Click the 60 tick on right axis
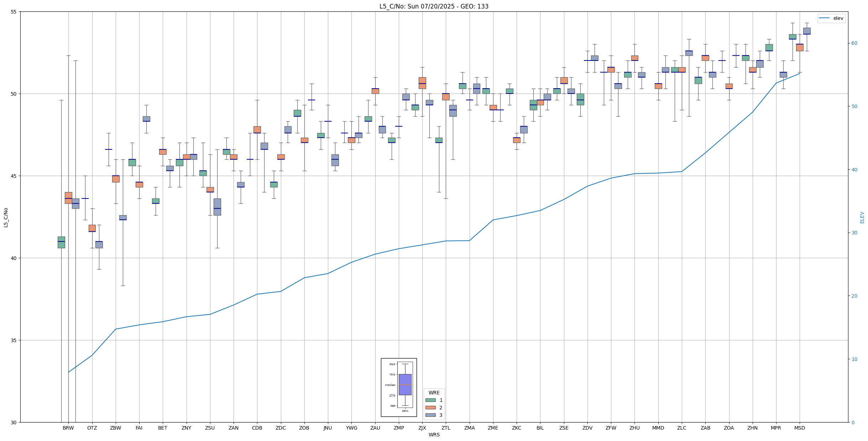 click(854, 43)
